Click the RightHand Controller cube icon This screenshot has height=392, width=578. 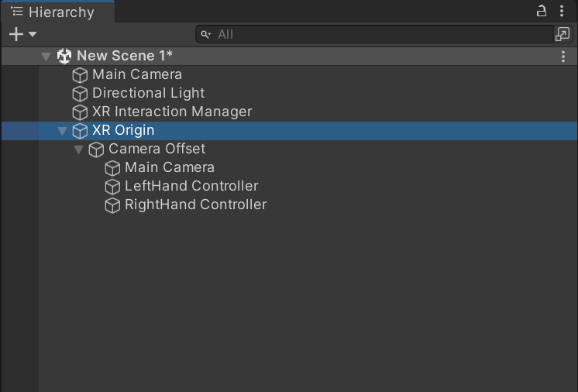coord(112,205)
